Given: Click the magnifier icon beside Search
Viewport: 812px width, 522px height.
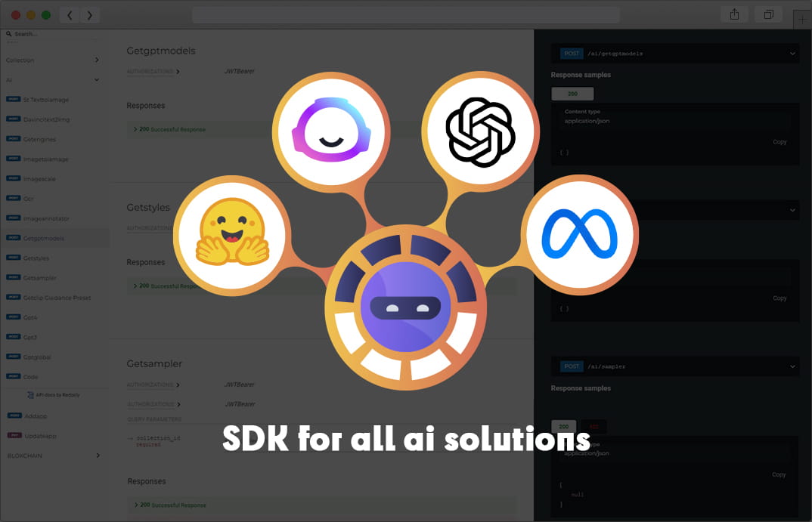Looking at the screenshot, I should click(x=9, y=34).
